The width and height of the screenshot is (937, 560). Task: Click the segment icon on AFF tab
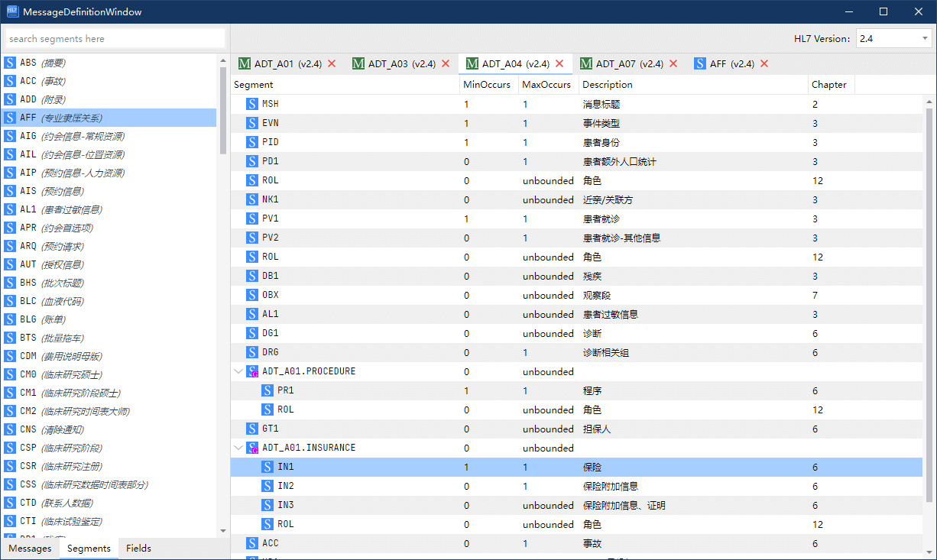coord(700,64)
